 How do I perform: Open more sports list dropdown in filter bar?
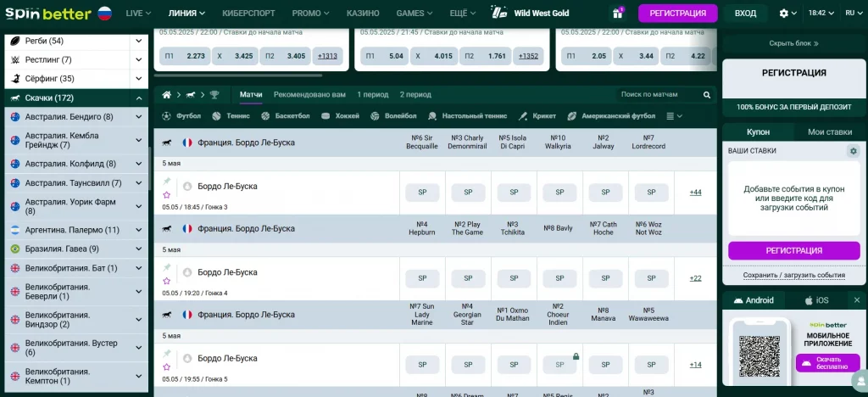[674, 116]
